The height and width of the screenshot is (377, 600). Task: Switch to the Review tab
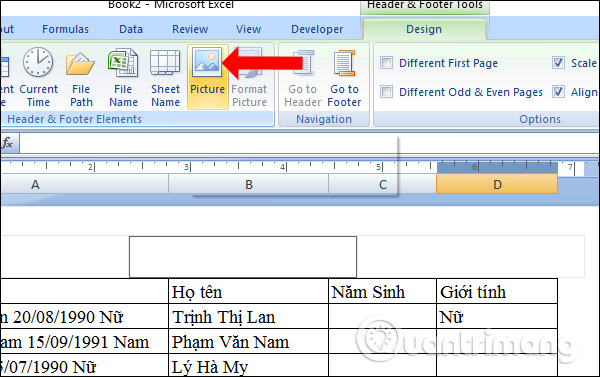coord(190,29)
